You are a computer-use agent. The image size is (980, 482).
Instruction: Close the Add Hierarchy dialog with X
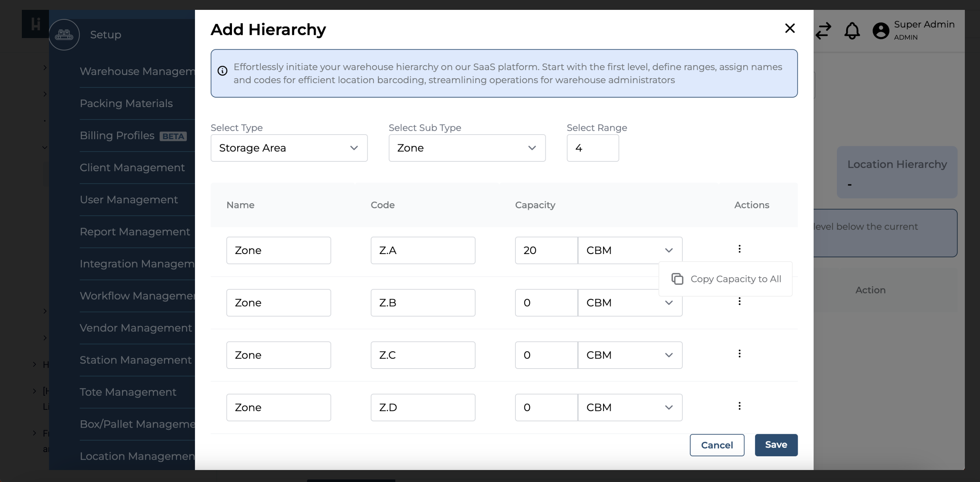pyautogui.click(x=790, y=28)
